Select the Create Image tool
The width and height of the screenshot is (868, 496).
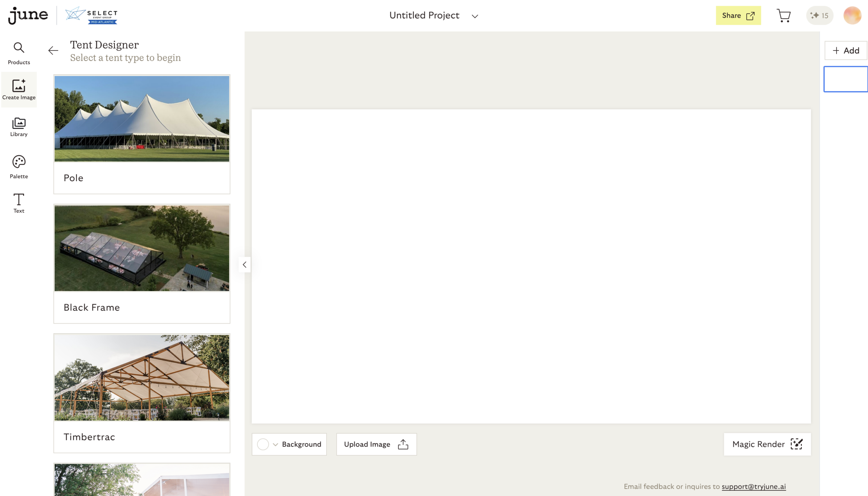[19, 90]
